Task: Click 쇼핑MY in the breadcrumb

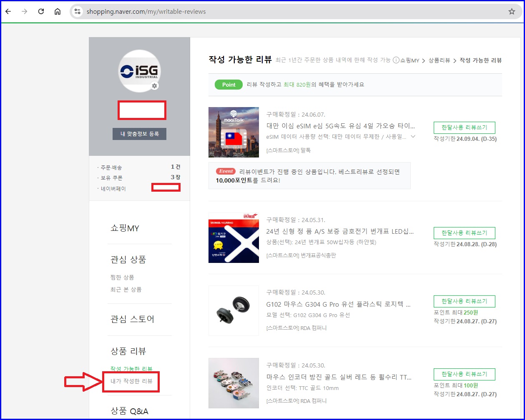Action: (409, 60)
